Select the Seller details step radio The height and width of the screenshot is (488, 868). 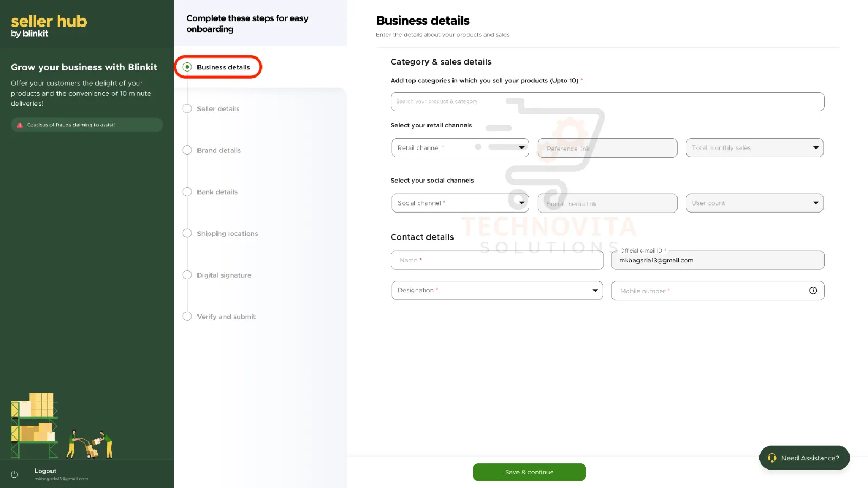tap(187, 108)
